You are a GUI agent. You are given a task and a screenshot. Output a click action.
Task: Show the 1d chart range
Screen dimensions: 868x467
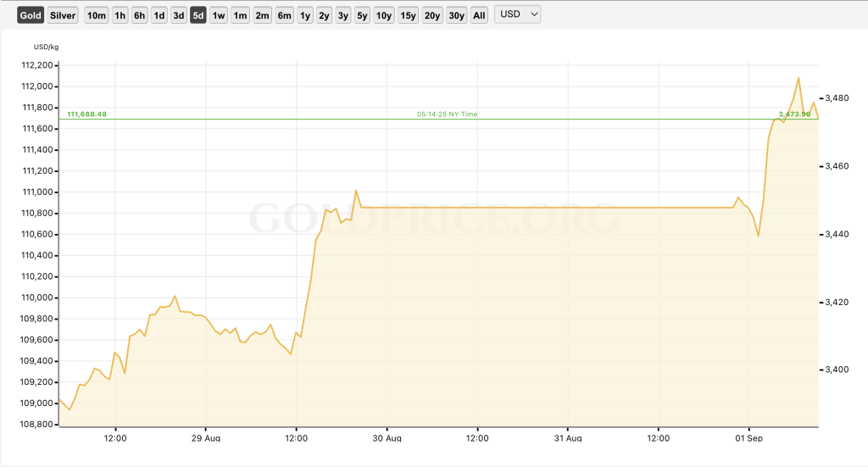pos(159,15)
